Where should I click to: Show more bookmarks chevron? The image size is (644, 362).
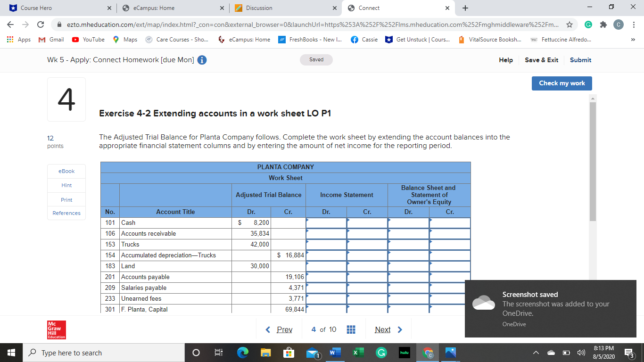click(x=634, y=40)
